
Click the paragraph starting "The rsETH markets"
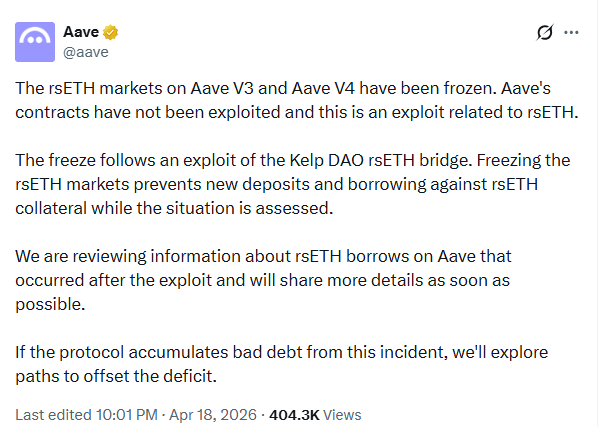click(x=300, y=98)
